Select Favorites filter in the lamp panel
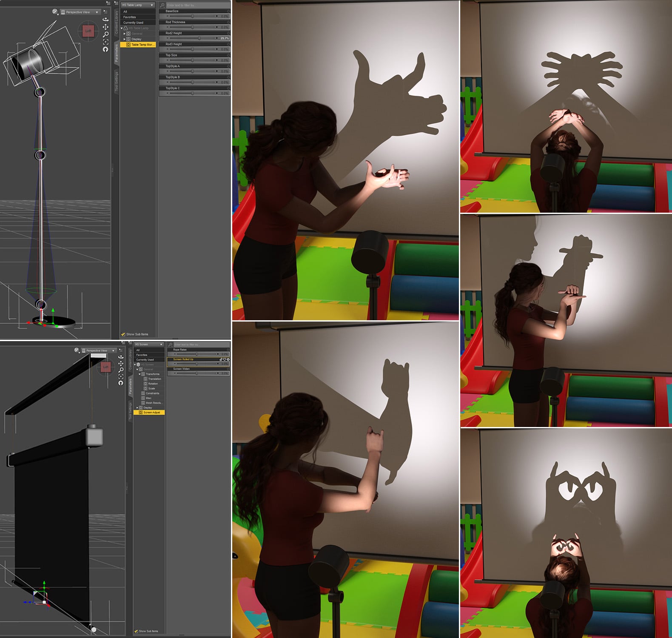Screen dimensions: 672x638 pyautogui.click(x=129, y=17)
